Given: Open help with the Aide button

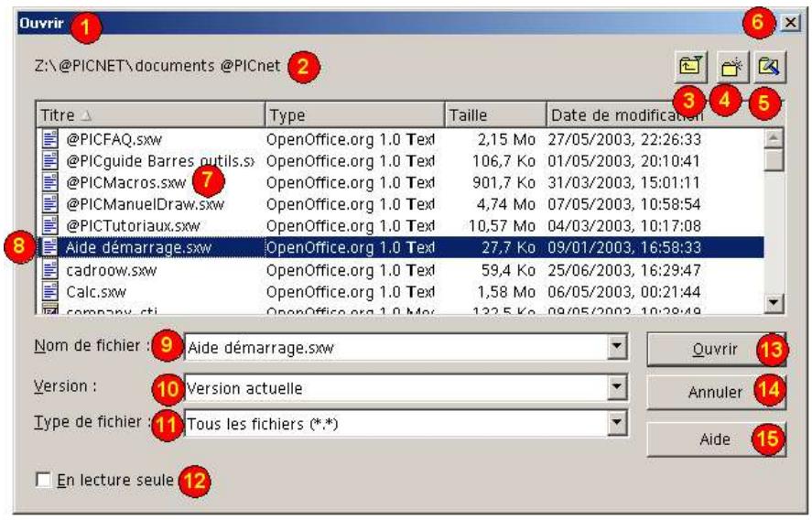Looking at the screenshot, I should [x=716, y=439].
